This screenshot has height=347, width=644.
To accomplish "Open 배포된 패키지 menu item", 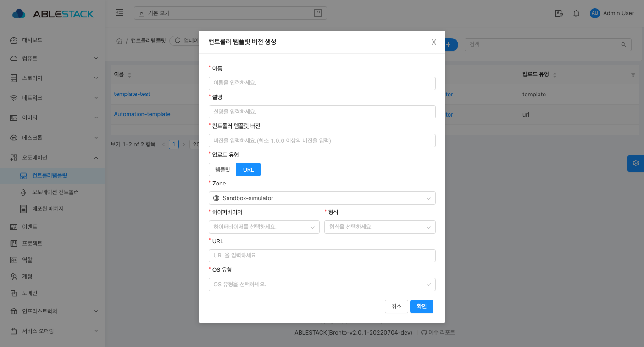I will [x=53, y=209].
